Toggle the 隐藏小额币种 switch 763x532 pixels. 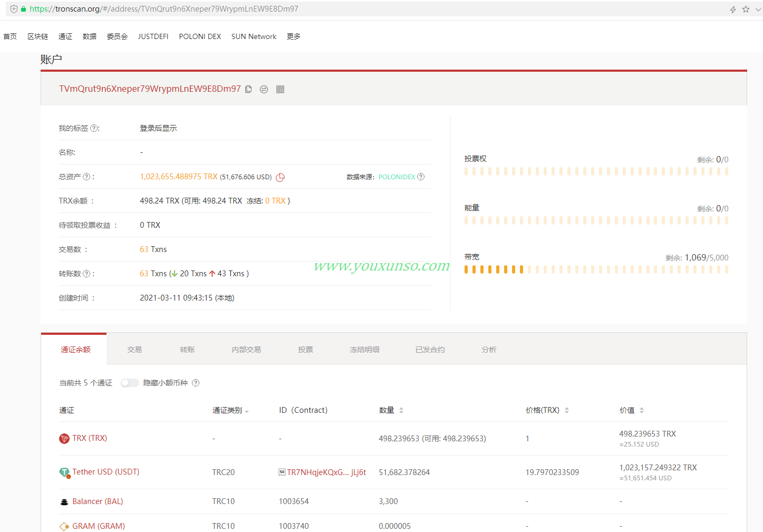130,383
